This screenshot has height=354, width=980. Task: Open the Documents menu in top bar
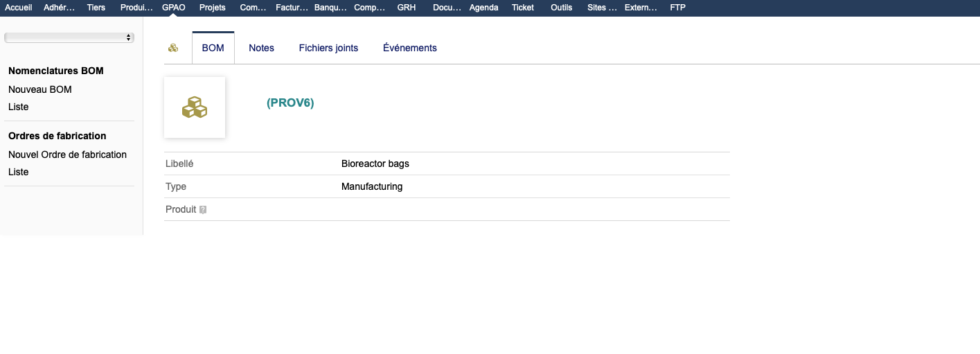click(x=447, y=7)
